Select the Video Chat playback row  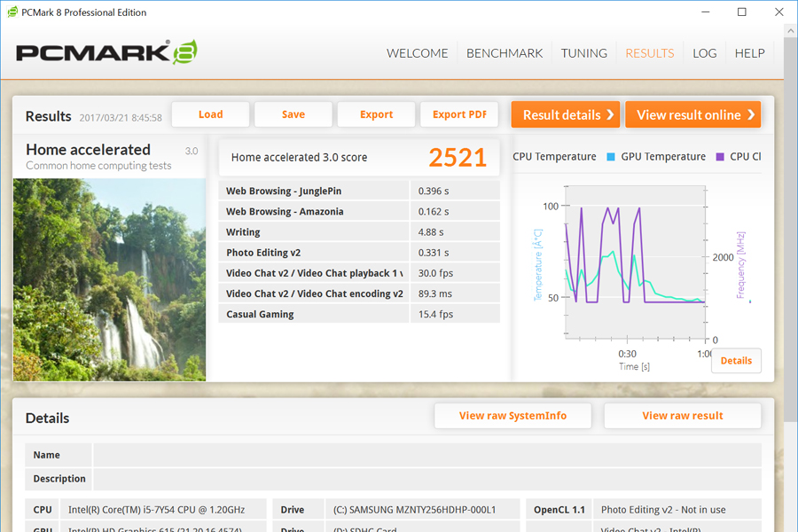[359, 273]
